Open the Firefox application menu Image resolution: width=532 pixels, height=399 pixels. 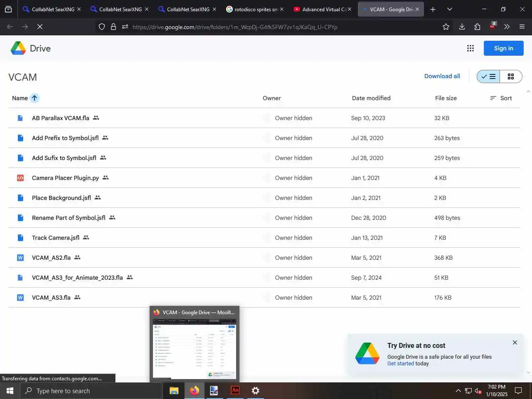(x=522, y=27)
